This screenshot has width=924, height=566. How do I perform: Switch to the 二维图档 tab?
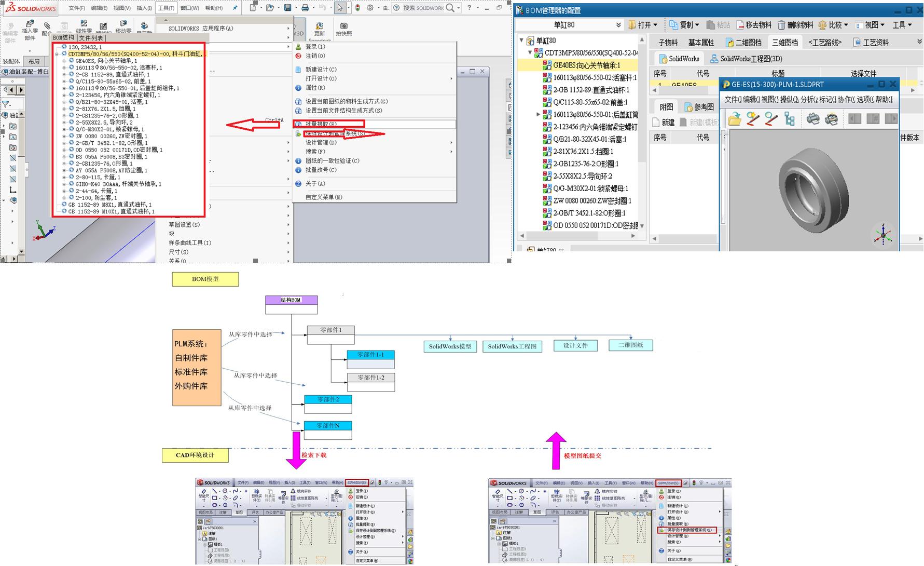point(743,43)
